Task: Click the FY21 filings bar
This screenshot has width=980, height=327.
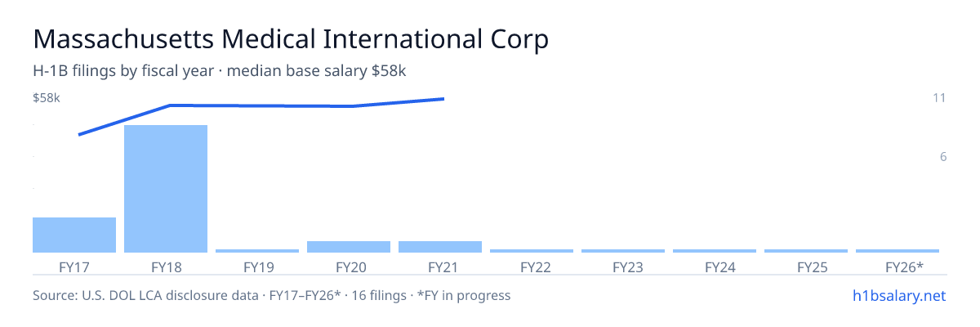Action: click(x=440, y=247)
